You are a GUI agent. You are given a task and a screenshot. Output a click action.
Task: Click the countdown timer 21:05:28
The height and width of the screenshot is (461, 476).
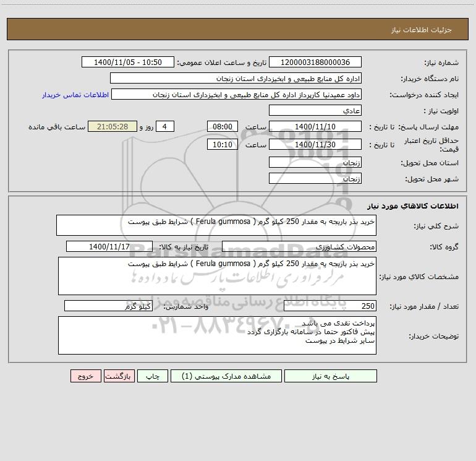(x=113, y=126)
